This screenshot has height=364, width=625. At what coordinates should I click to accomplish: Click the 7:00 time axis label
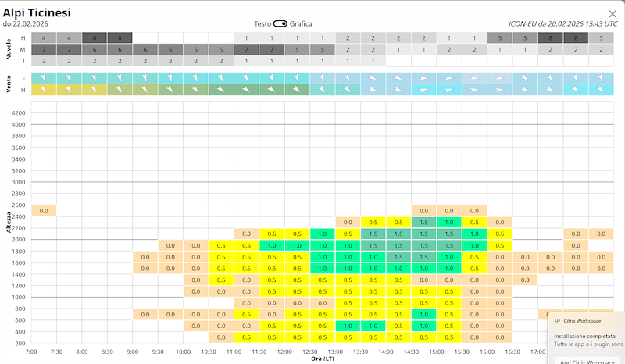(31, 352)
